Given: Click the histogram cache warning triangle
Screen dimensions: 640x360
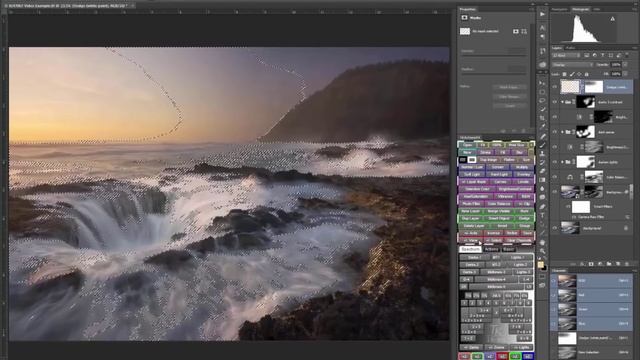Looking at the screenshot, I should pos(612,19).
